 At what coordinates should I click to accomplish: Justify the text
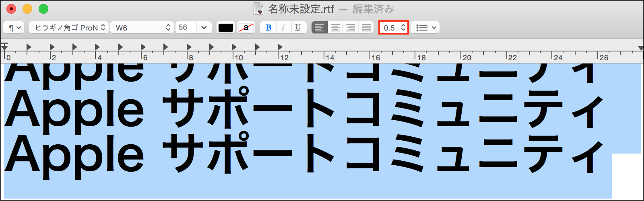(x=367, y=28)
